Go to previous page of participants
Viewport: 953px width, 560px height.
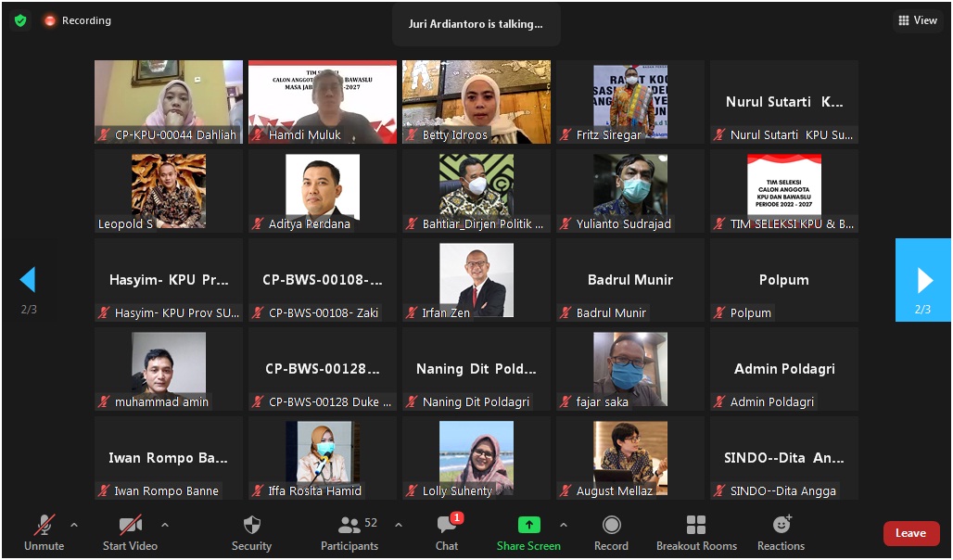pyautogui.click(x=28, y=280)
